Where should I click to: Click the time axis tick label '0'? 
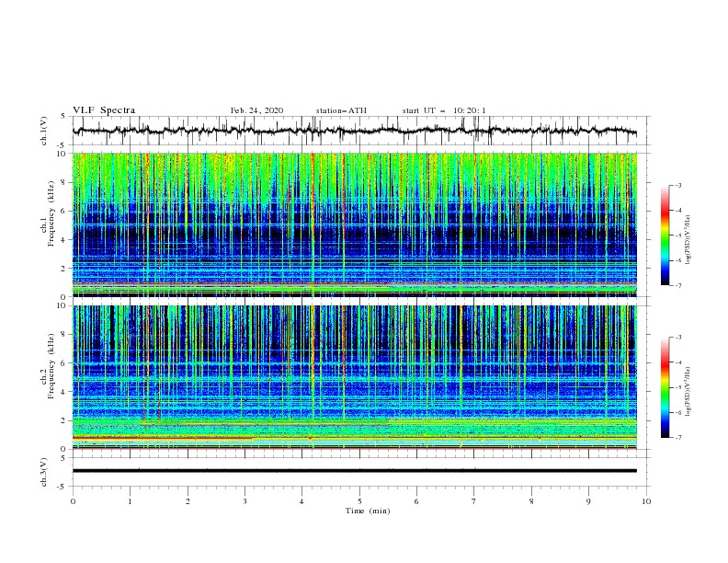73,501
